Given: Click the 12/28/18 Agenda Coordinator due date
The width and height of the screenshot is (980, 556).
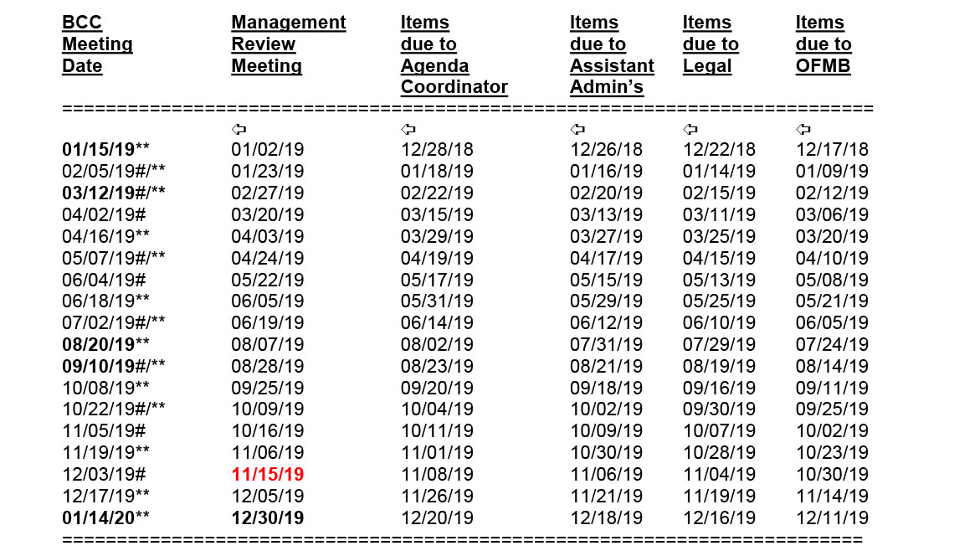Looking at the screenshot, I should pos(437,150).
